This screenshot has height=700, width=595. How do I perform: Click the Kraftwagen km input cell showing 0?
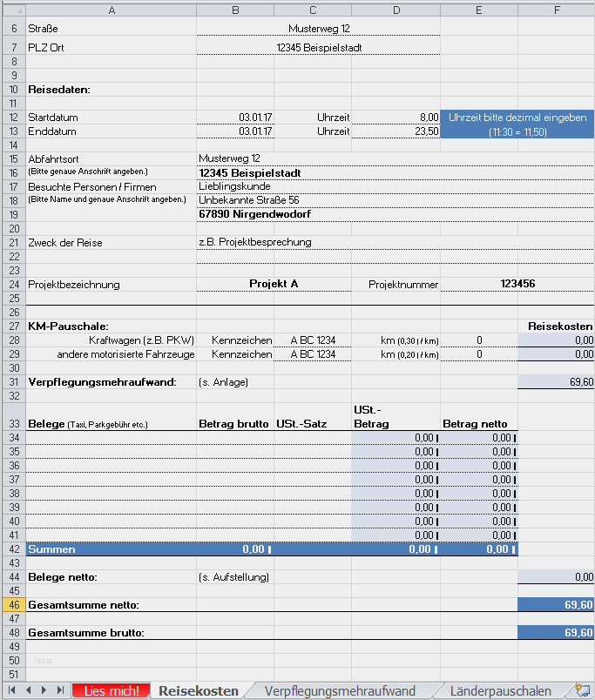point(478,340)
